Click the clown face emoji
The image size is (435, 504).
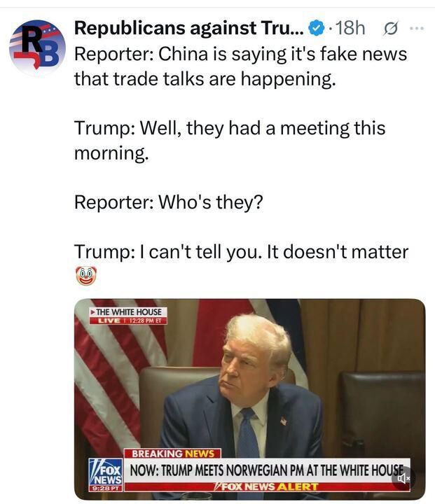pos(86,276)
